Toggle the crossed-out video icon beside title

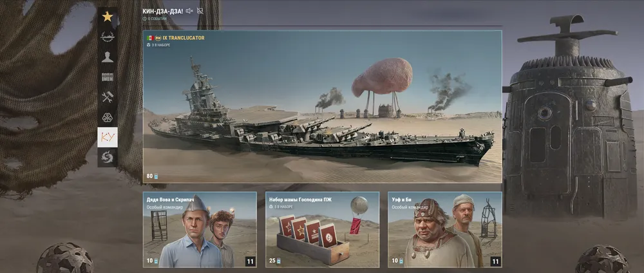click(200, 11)
